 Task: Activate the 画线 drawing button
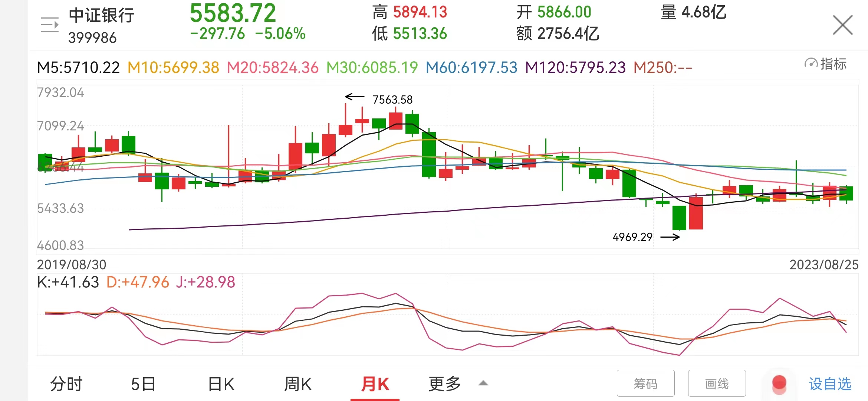[717, 383]
